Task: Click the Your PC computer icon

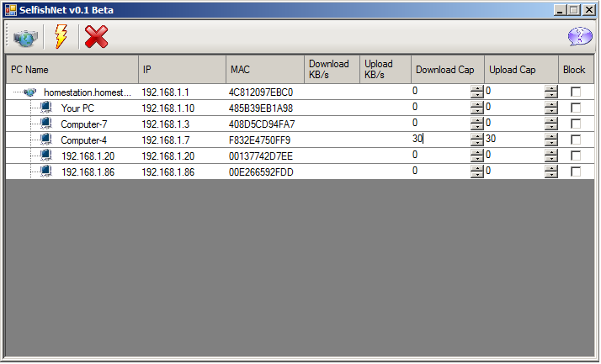Action: coord(45,108)
